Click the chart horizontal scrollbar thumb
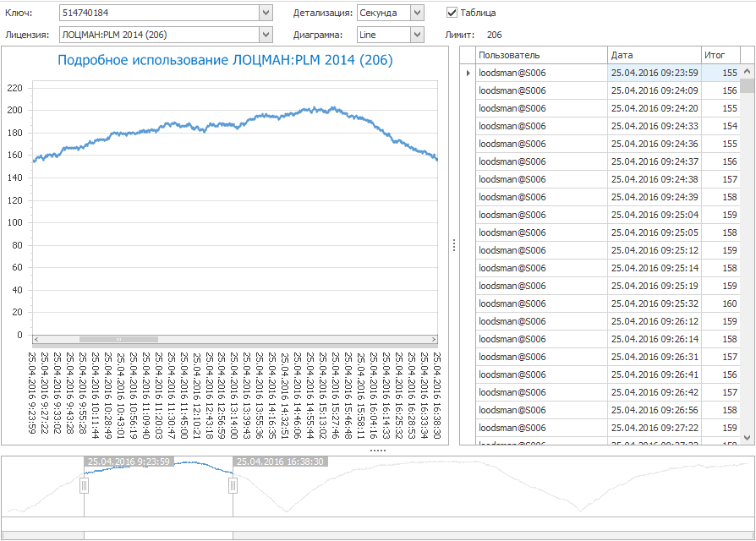Screen dimensions: 756x541 pos(118,339)
